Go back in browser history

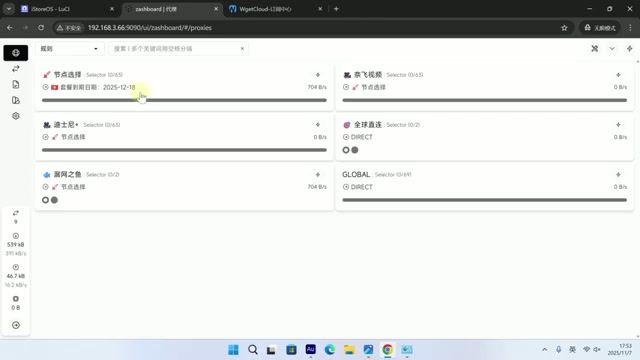[10, 28]
